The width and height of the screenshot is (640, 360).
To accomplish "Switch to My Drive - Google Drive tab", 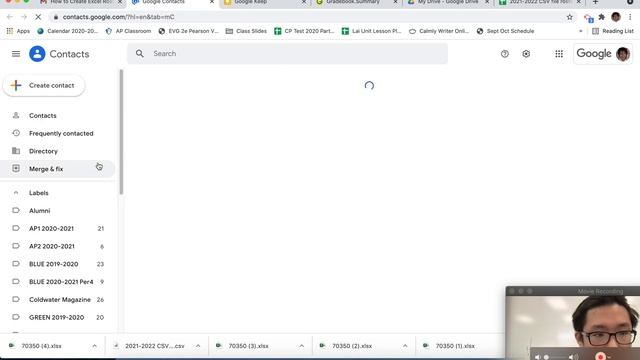I will point(448,3).
